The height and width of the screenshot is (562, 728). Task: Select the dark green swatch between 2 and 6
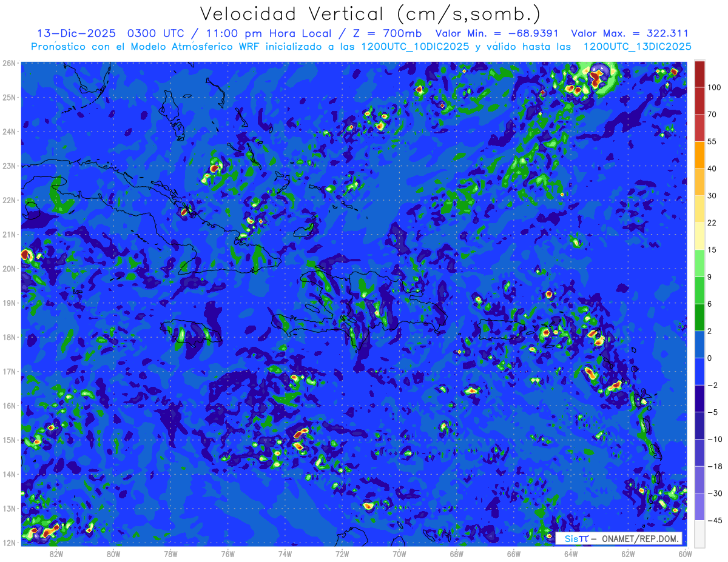699,317
